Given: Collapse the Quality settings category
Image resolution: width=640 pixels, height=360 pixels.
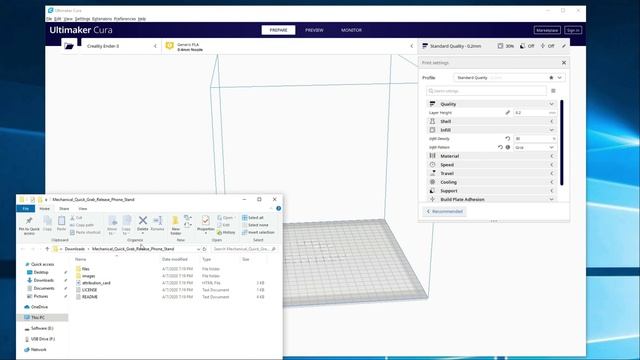Looking at the screenshot, I should pyautogui.click(x=552, y=104).
